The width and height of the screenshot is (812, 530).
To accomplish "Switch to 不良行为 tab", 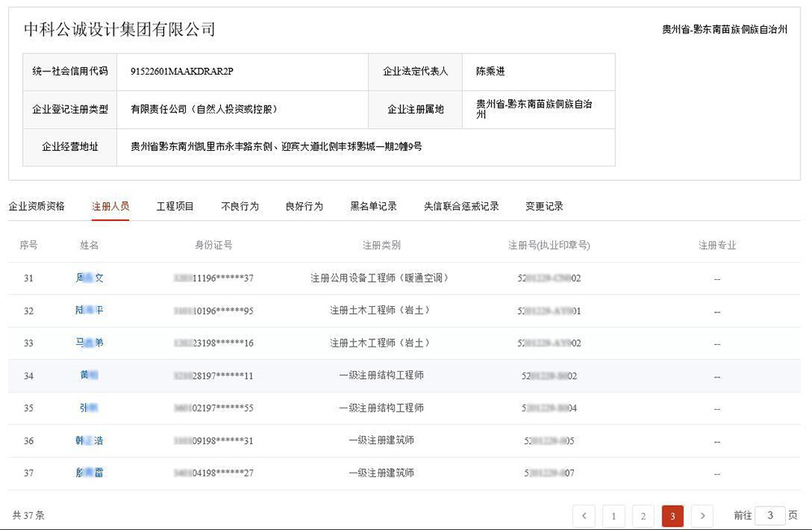I will [x=240, y=206].
